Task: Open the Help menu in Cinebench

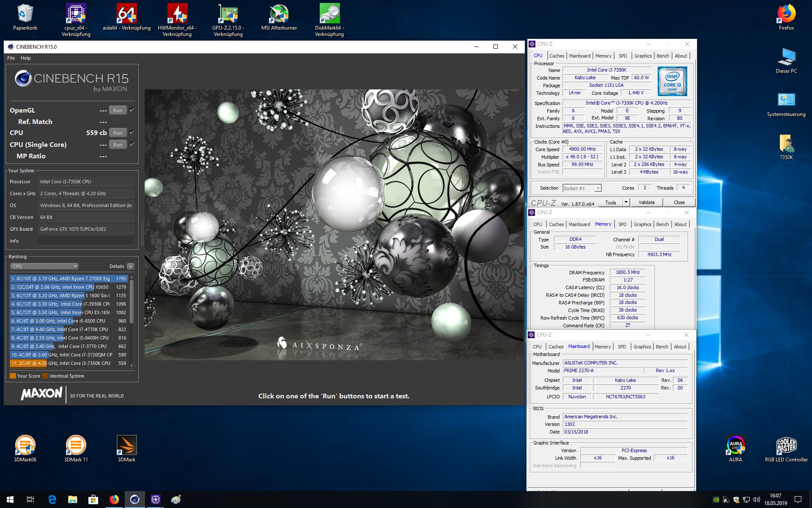Action: click(26, 58)
